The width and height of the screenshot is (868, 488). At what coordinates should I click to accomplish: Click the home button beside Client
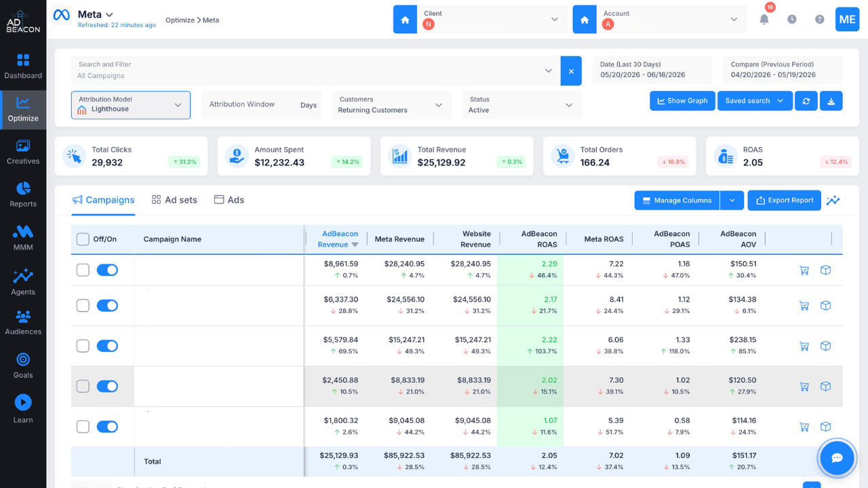pyautogui.click(x=405, y=19)
